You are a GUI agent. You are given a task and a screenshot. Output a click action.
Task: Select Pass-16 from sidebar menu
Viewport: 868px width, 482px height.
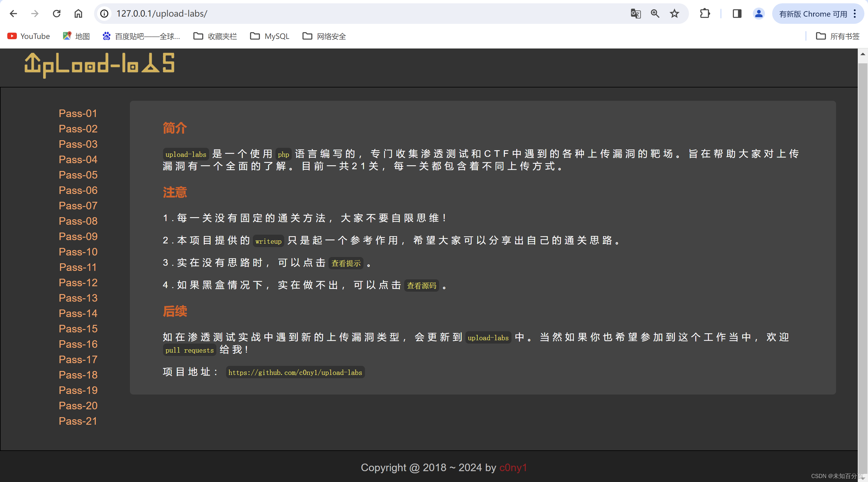[78, 344]
